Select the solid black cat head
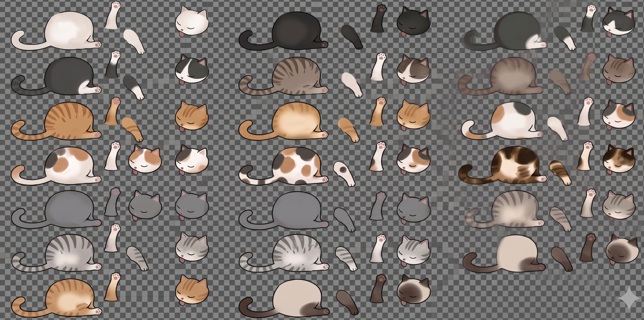The width and height of the screenshot is (644, 320). coord(413,22)
